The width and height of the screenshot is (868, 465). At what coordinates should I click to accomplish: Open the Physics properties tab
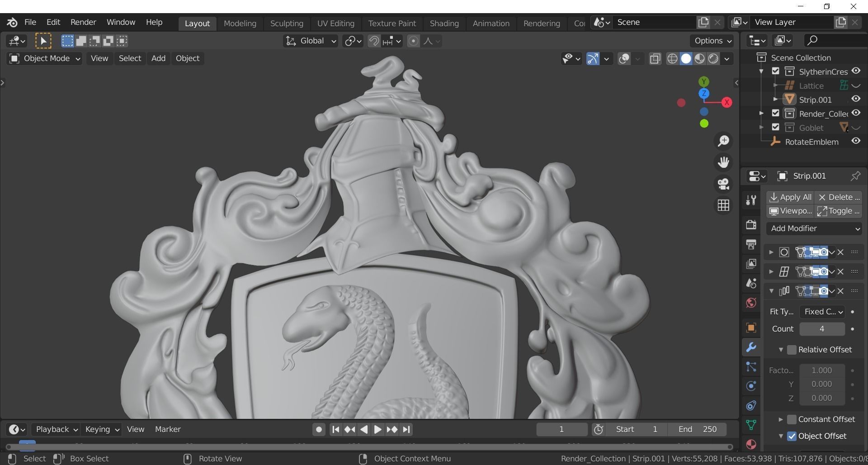point(751,386)
